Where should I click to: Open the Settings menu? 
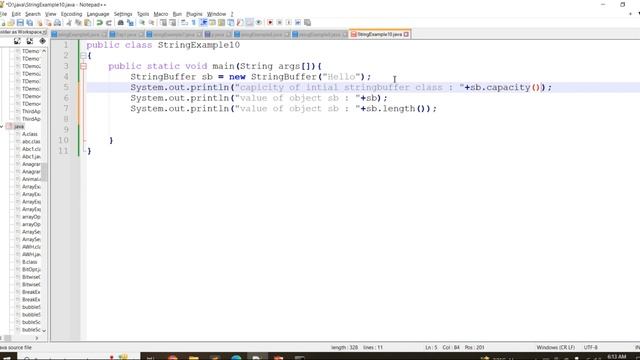(x=123, y=14)
